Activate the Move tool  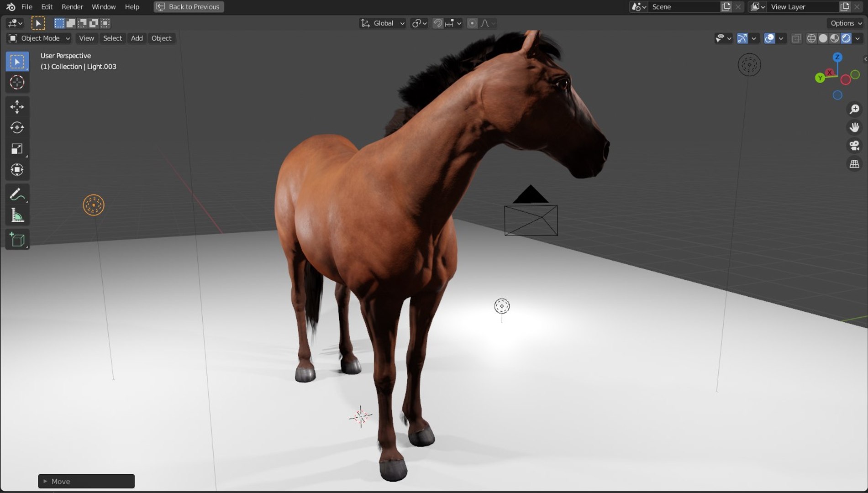point(17,107)
